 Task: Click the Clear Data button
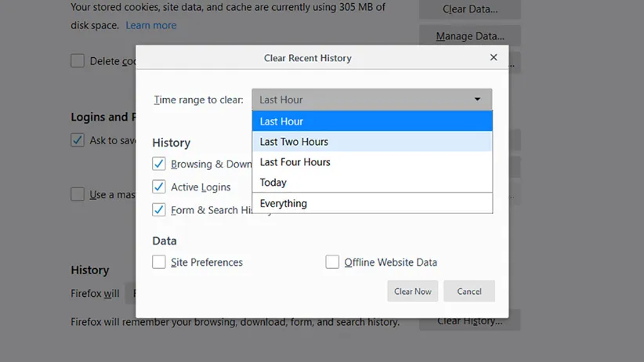click(469, 9)
